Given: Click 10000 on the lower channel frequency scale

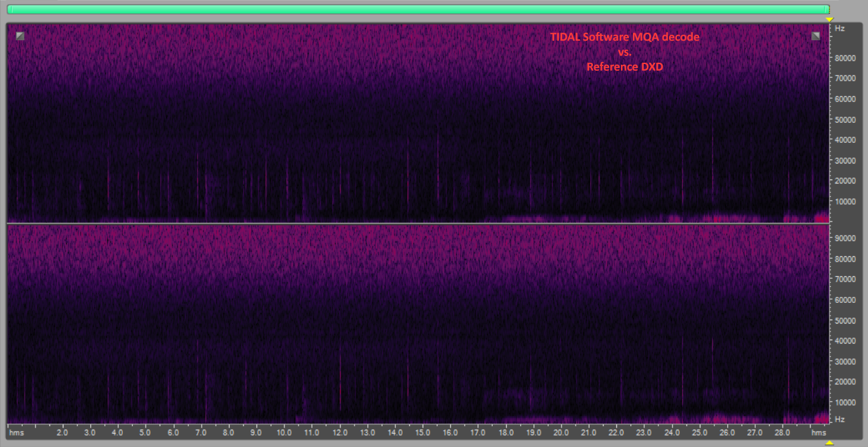Looking at the screenshot, I should click(x=846, y=402).
